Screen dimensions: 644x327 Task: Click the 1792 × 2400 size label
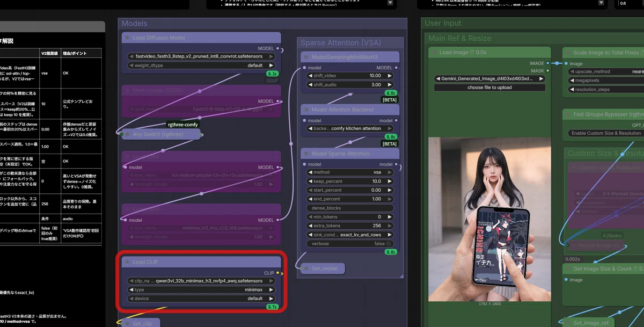click(489, 304)
